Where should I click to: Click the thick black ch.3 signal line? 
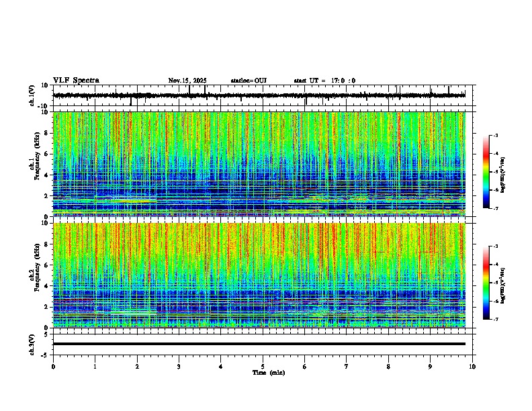click(x=259, y=344)
